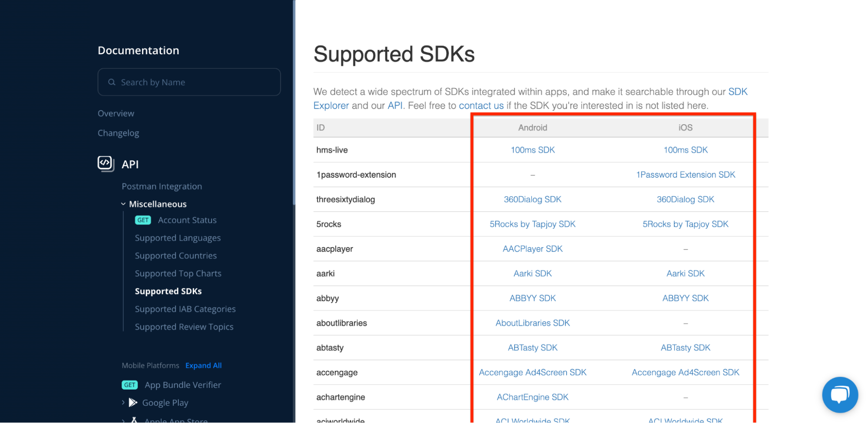
Task: Click the API section heading
Action: pos(130,164)
